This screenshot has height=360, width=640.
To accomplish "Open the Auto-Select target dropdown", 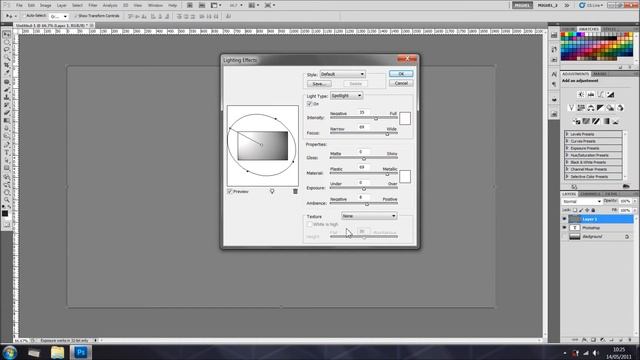I will click(x=59, y=16).
